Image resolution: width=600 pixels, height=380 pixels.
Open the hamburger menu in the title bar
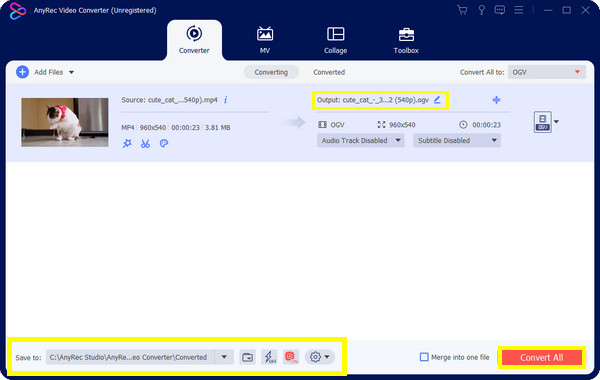coord(518,10)
